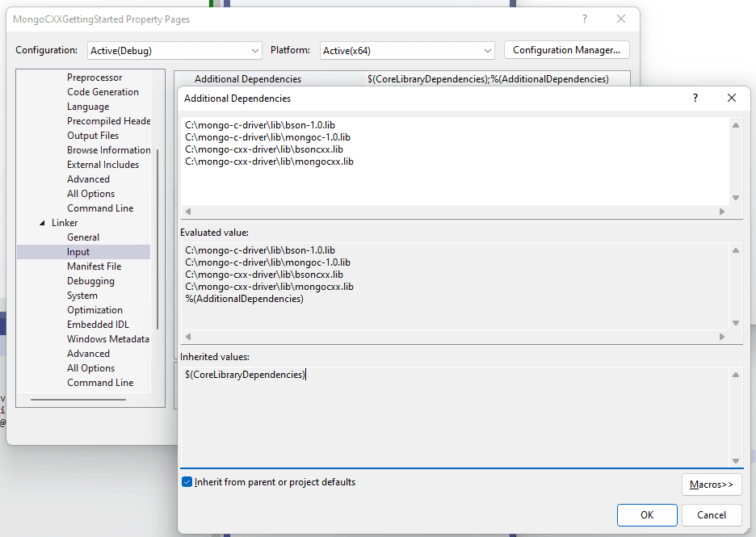This screenshot has height=537, width=756.
Task: Collapse the Linker tree node
Action: point(43,223)
